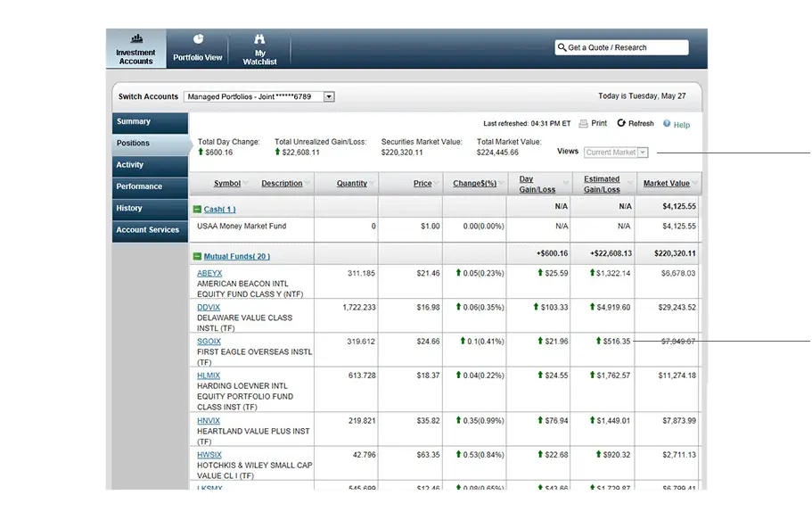Collapse the Cash group minus icon
The image size is (812, 528).
tap(197, 210)
